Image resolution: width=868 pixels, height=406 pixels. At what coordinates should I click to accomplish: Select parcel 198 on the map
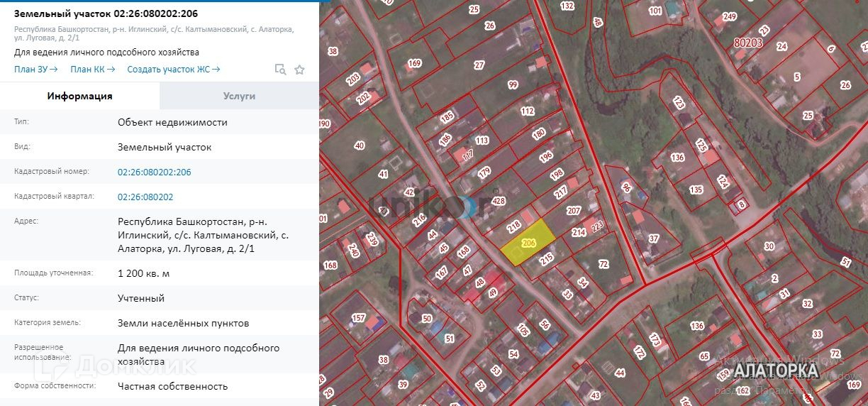coord(557,174)
